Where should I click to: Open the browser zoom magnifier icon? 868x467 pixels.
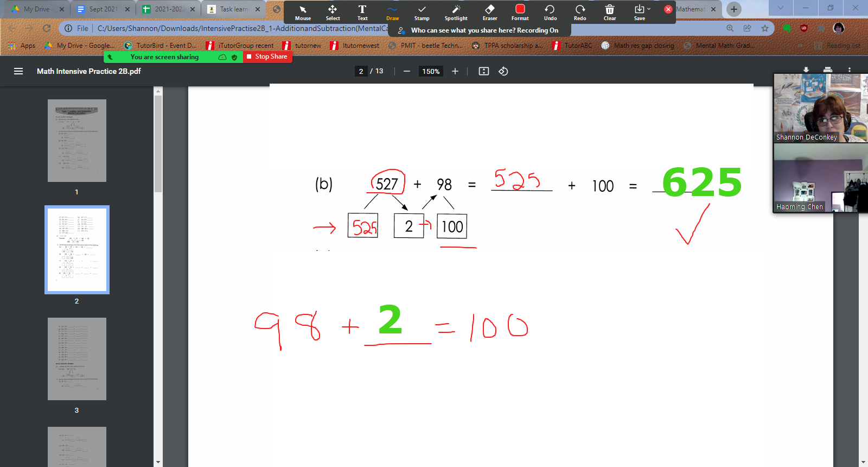(730, 28)
